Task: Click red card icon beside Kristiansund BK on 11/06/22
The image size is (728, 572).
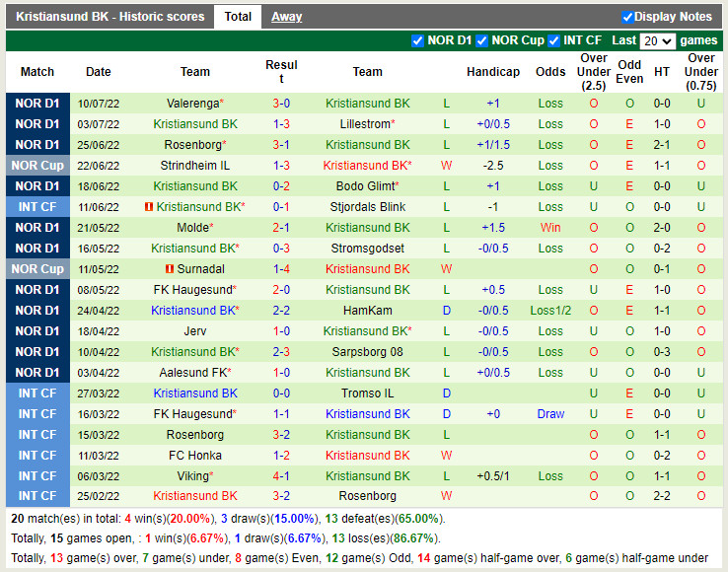Action: point(149,206)
